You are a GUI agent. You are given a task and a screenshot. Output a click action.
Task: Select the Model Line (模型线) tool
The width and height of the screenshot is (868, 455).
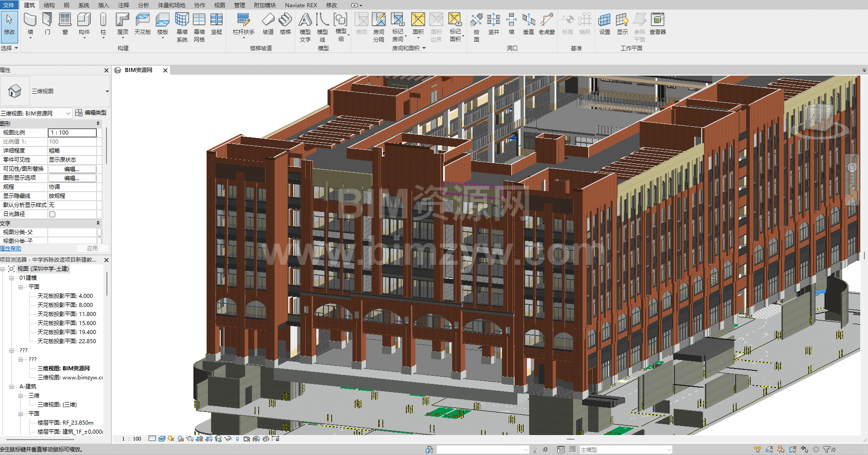pyautogui.click(x=323, y=27)
